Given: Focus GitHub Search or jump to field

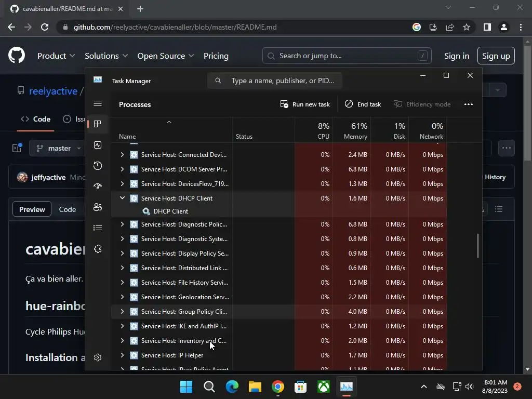Looking at the screenshot, I should 347,56.
